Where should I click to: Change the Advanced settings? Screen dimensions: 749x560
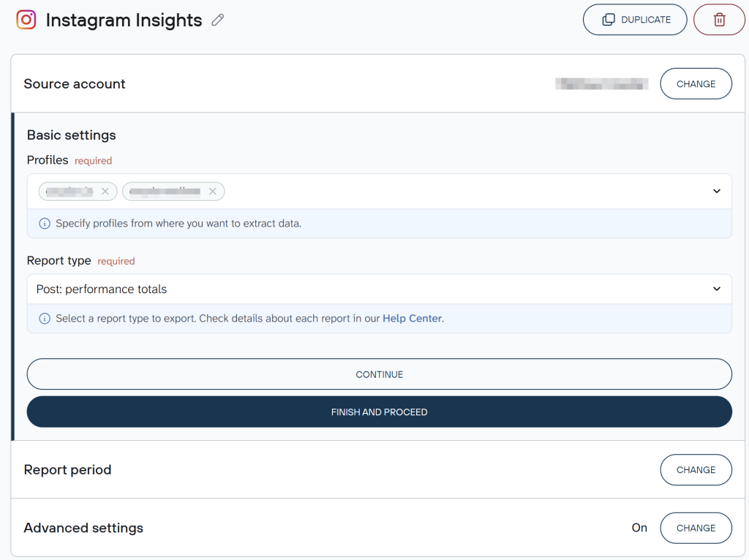pyautogui.click(x=696, y=528)
